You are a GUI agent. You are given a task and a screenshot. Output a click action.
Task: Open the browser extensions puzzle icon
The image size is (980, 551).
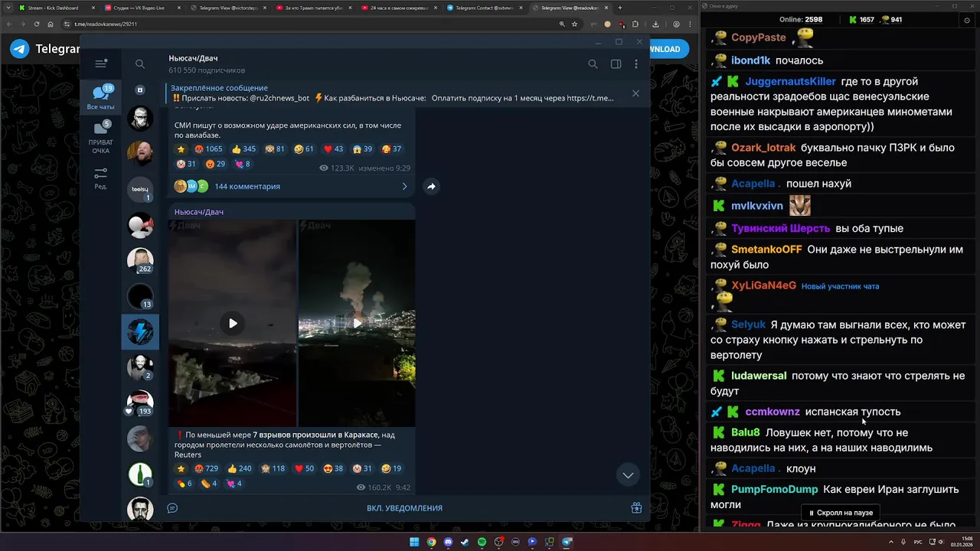point(635,24)
